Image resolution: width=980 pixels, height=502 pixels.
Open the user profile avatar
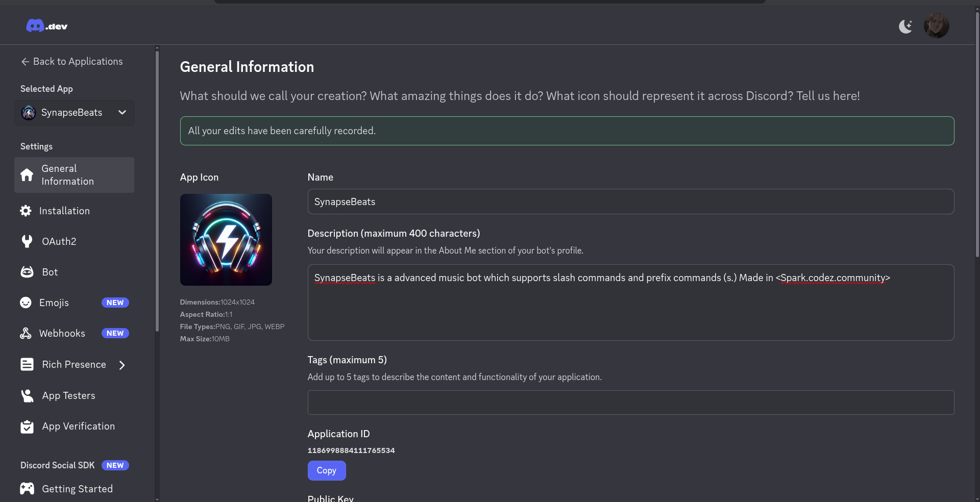(936, 26)
